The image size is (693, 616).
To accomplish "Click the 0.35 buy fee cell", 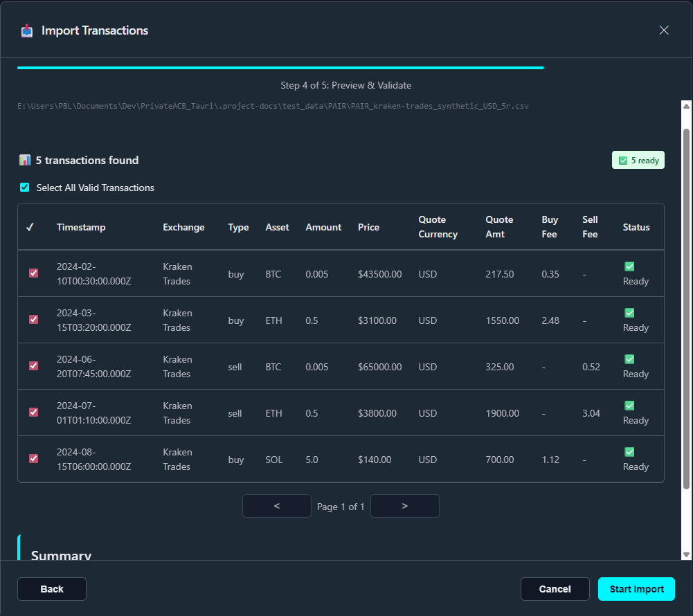I will tap(550, 274).
